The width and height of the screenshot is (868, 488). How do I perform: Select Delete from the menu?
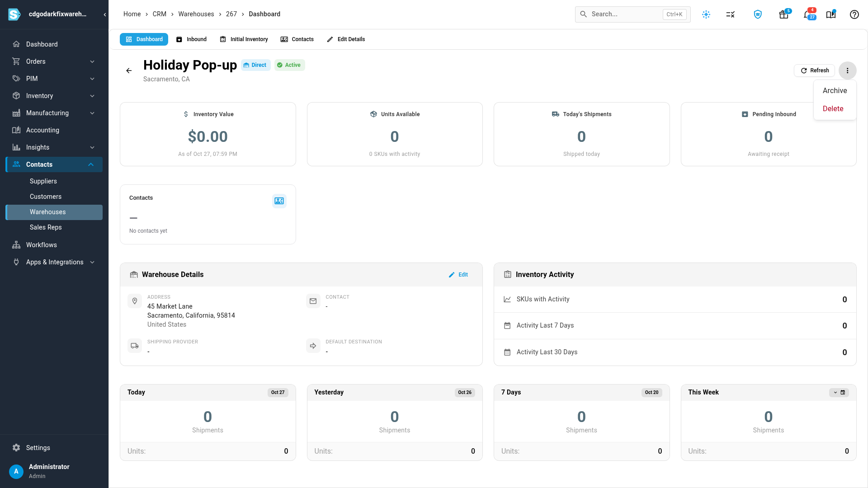(835, 109)
